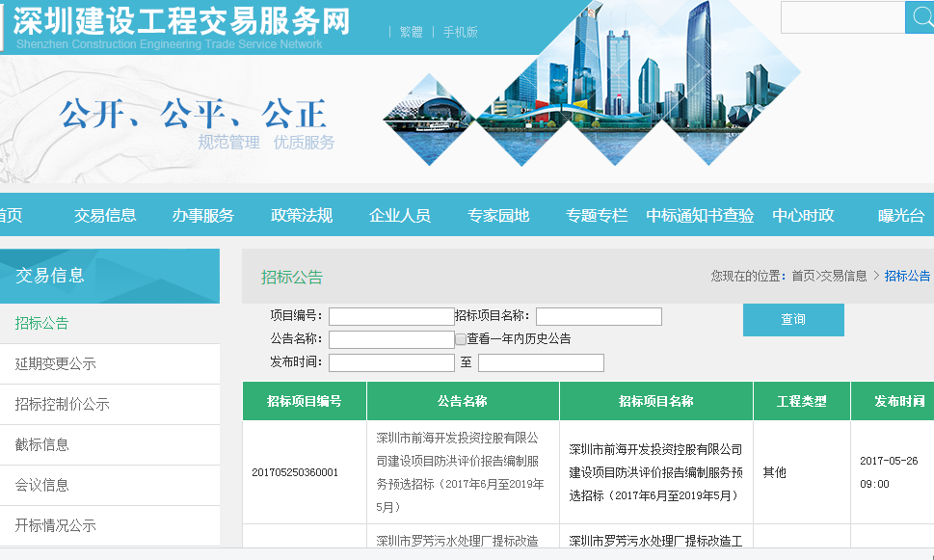Click the 其他 project type cell
The width and height of the screenshot is (934, 560).
pos(774,472)
